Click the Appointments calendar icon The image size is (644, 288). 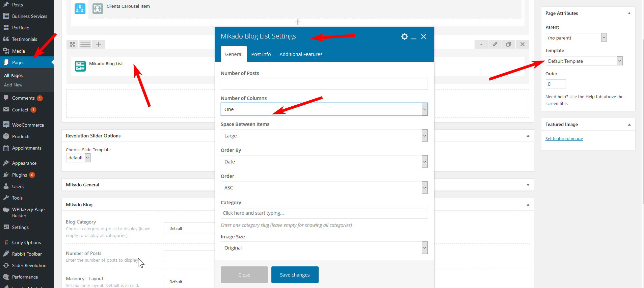[6, 148]
